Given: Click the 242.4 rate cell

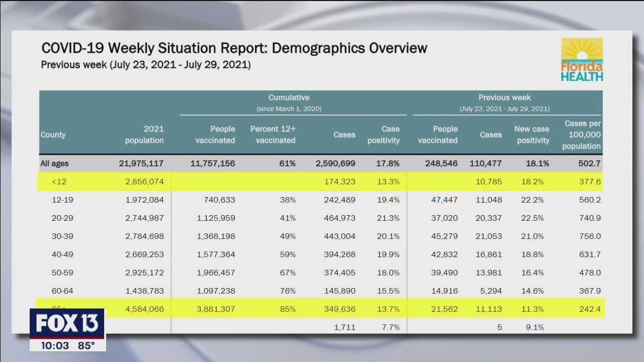Looking at the screenshot, I should pos(590,309).
